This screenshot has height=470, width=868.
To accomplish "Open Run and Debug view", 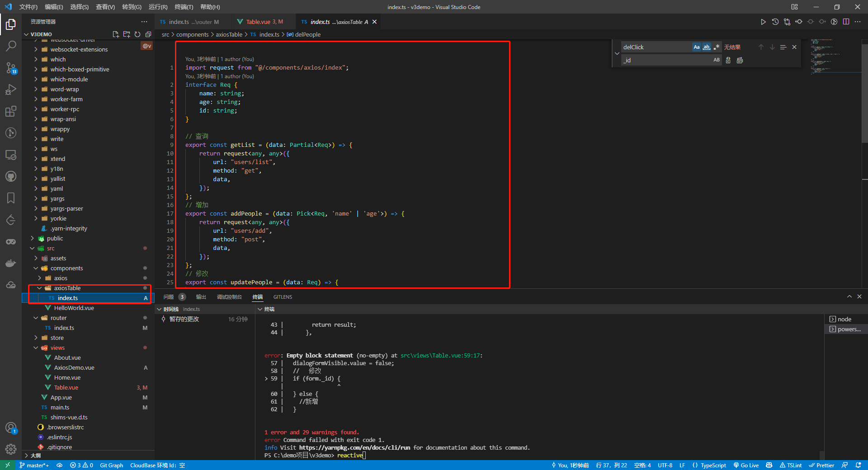I will 11,89.
